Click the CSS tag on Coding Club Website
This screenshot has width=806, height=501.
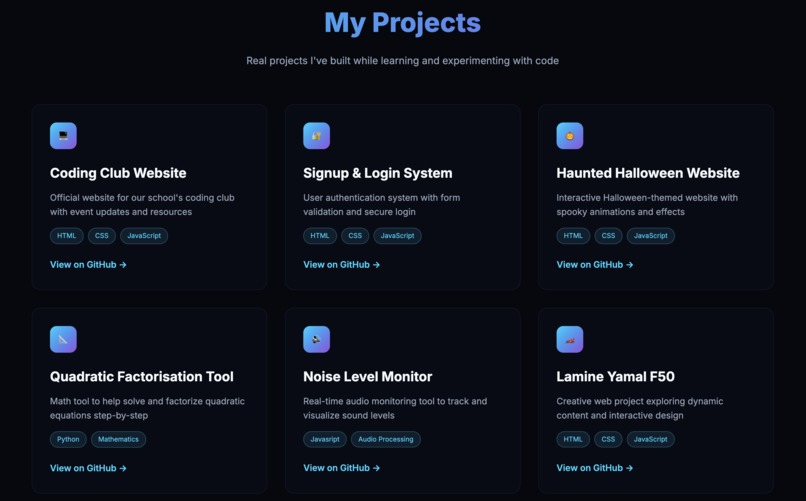[x=102, y=236]
